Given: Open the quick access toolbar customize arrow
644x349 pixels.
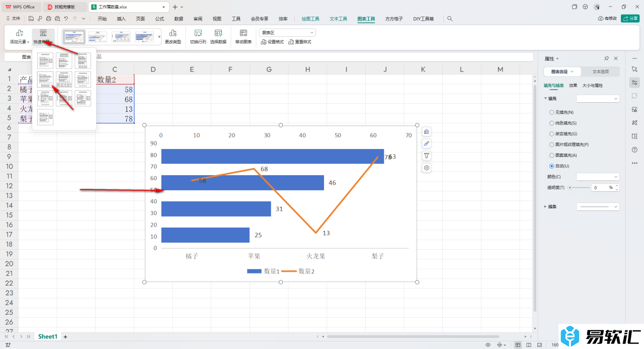Looking at the screenshot, I should (x=84, y=19).
